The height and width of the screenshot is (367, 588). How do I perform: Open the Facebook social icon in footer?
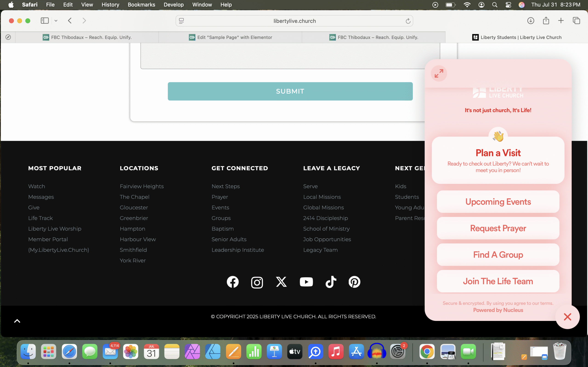click(232, 282)
